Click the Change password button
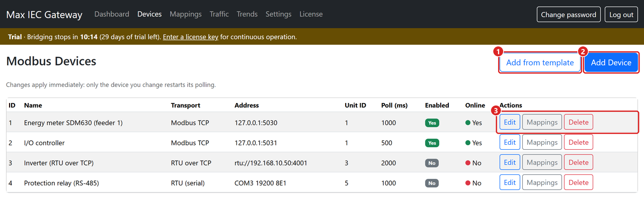Image resolution: width=644 pixels, height=201 pixels. tap(569, 15)
